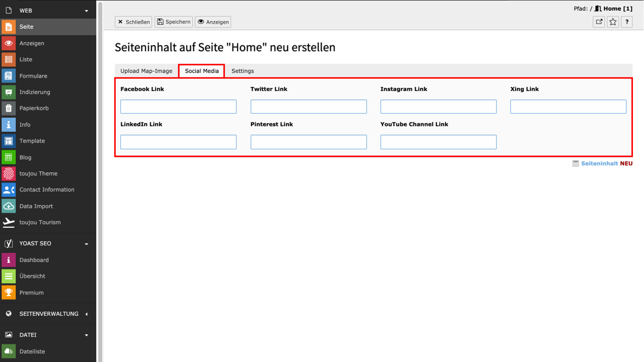Bookmark page with the star icon
644x362 pixels.
click(x=613, y=22)
